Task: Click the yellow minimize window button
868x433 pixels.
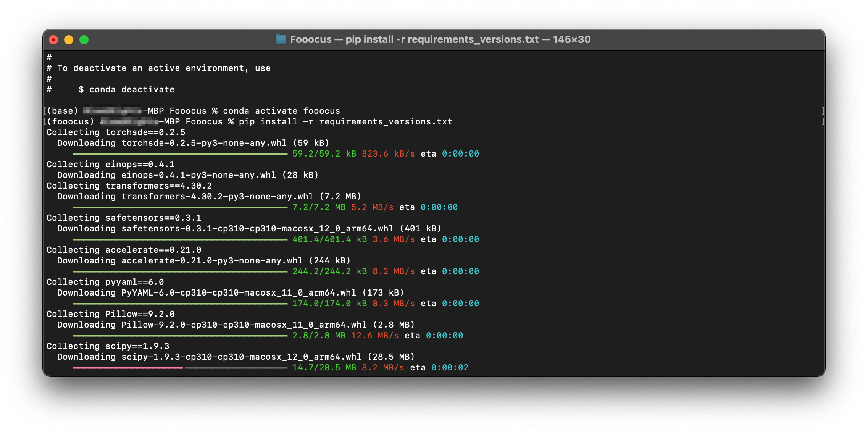Action: point(69,40)
